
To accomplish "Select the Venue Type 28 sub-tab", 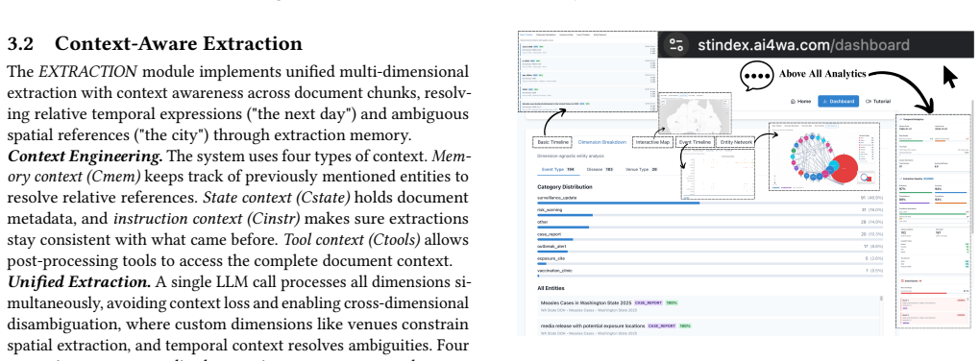I will point(641,169).
